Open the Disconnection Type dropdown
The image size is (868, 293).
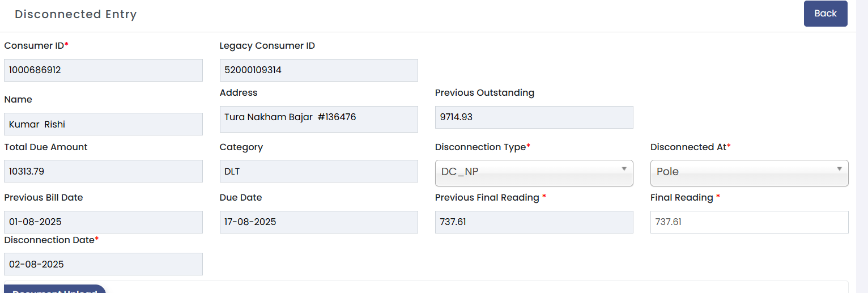point(534,172)
